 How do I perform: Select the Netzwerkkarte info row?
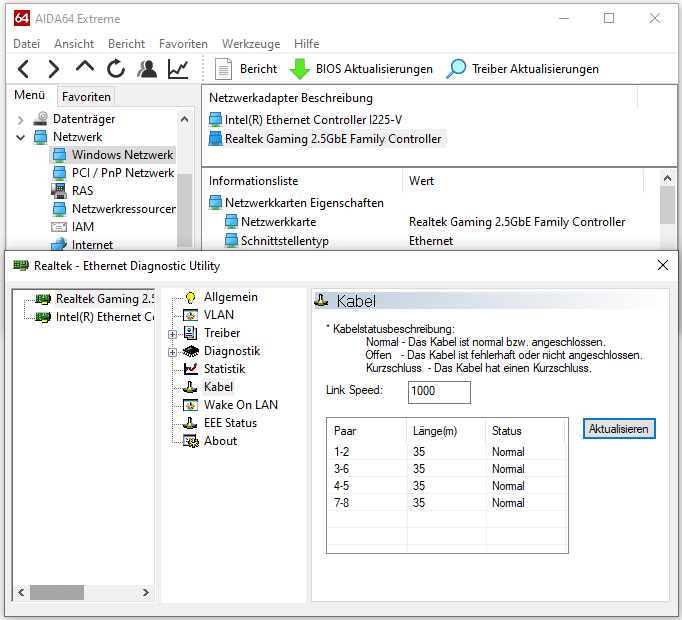point(278,222)
